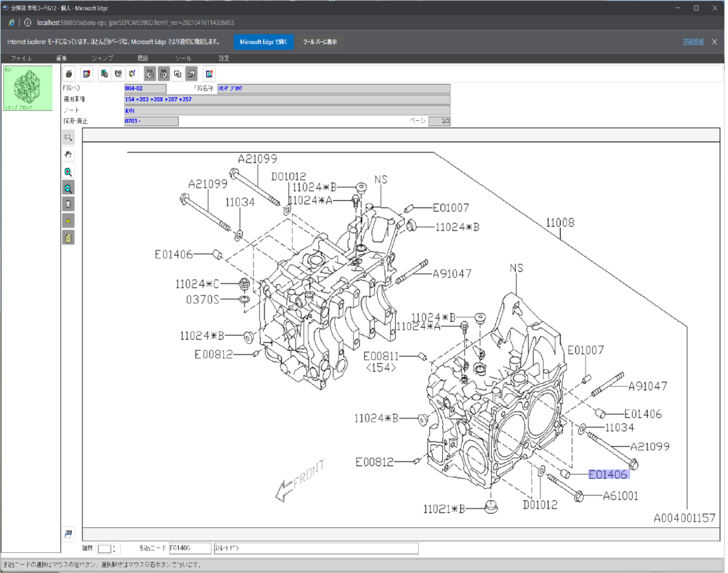Select the A61001 bolt callout label
The image size is (728, 573).
621,496
